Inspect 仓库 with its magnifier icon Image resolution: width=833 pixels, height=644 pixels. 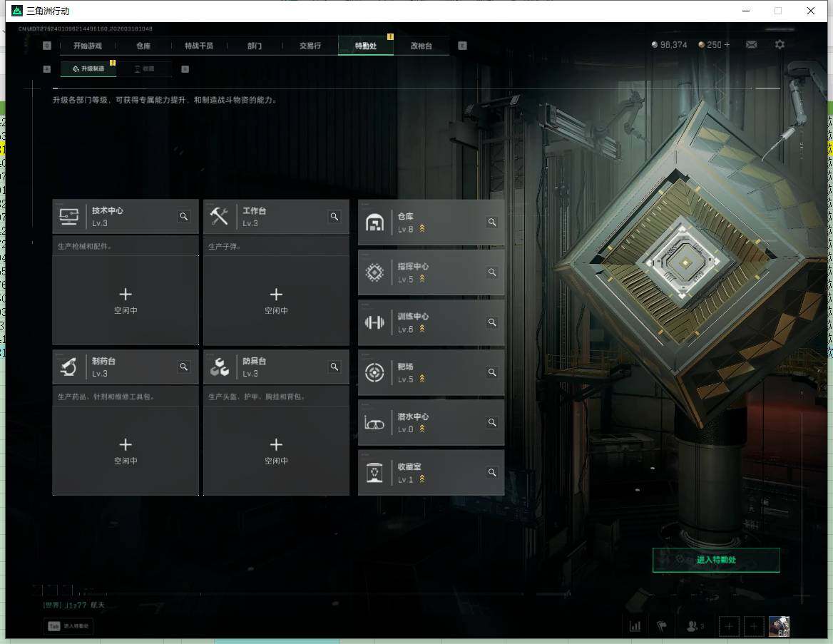[491, 223]
